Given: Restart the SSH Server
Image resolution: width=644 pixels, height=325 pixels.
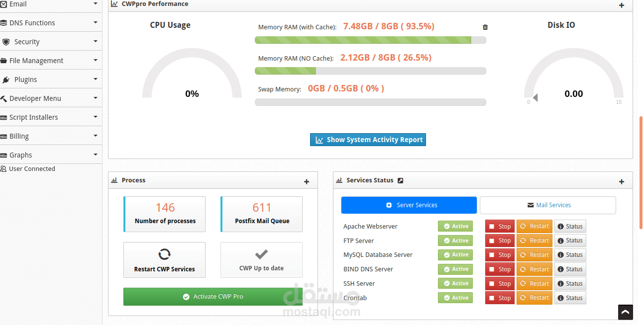Looking at the screenshot, I should point(535,284).
